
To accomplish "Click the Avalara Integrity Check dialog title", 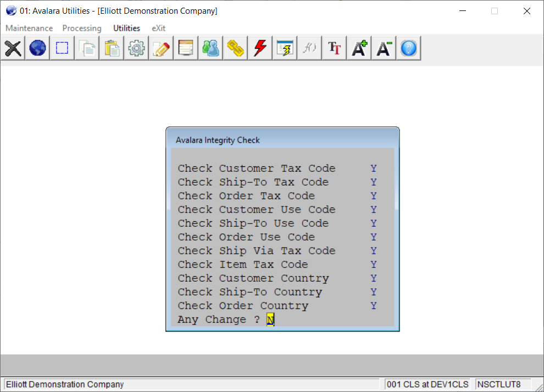I will click(218, 140).
